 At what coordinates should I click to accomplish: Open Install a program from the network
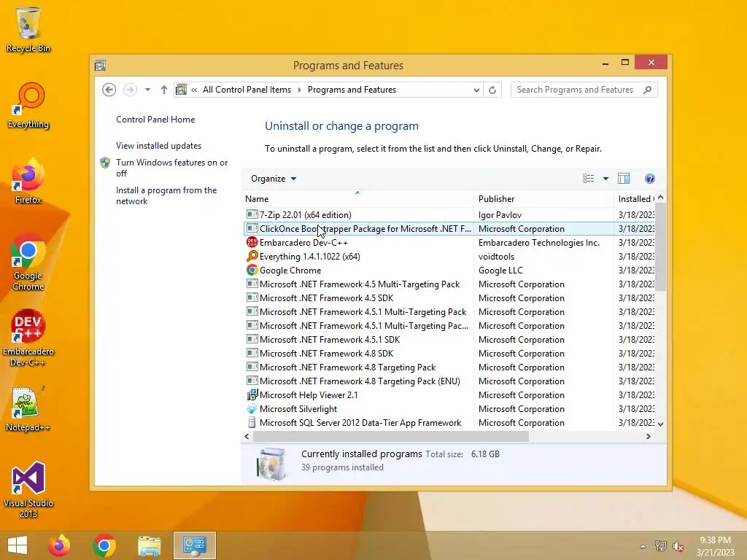[166, 195]
